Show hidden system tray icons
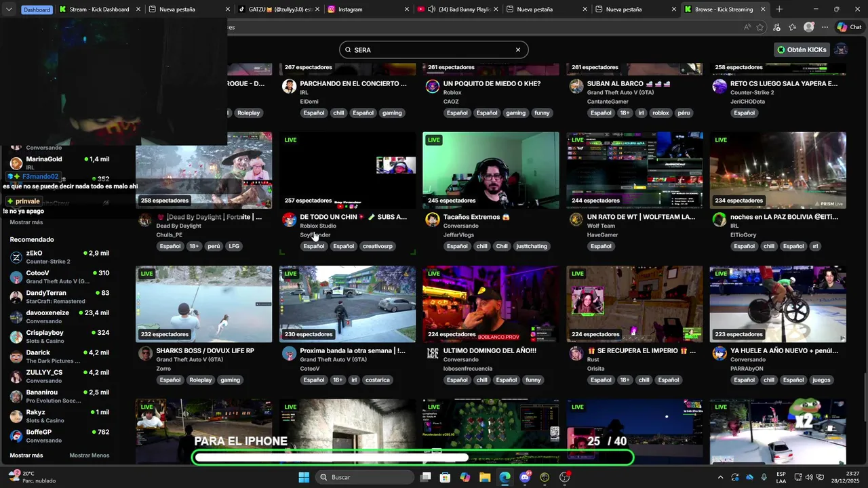The image size is (868, 488). (x=720, y=477)
